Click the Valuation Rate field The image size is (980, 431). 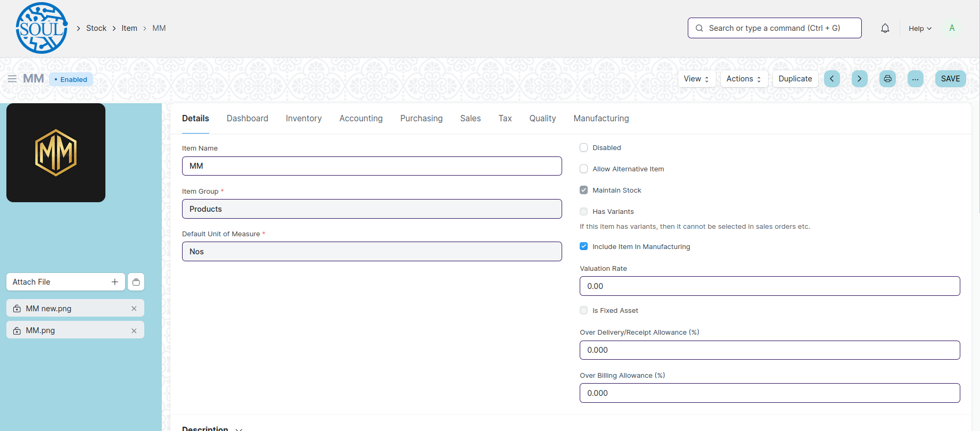770,286
